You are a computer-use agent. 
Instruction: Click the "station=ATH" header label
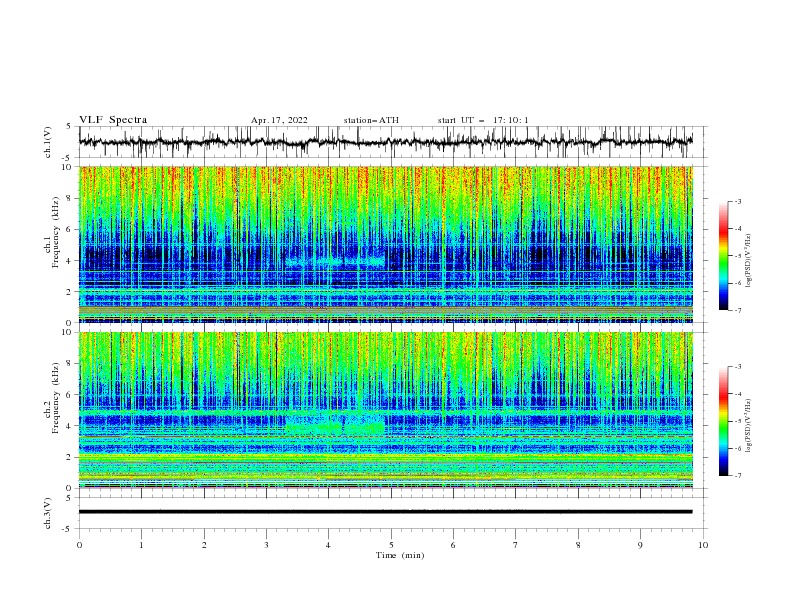[371, 120]
